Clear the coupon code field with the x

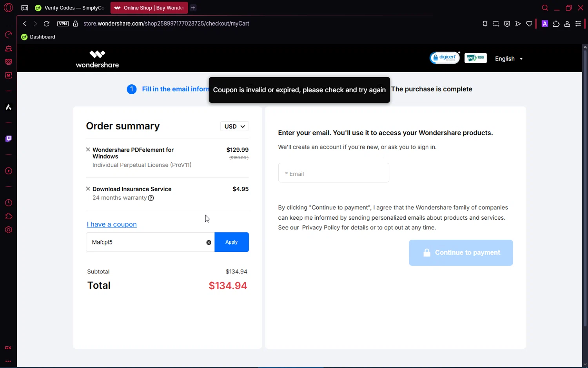click(x=209, y=242)
